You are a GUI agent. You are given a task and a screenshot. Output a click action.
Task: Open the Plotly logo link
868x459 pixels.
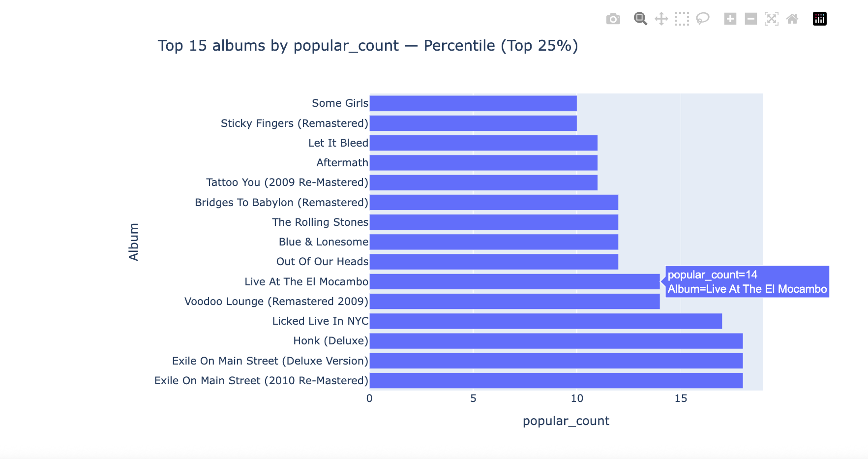point(819,19)
